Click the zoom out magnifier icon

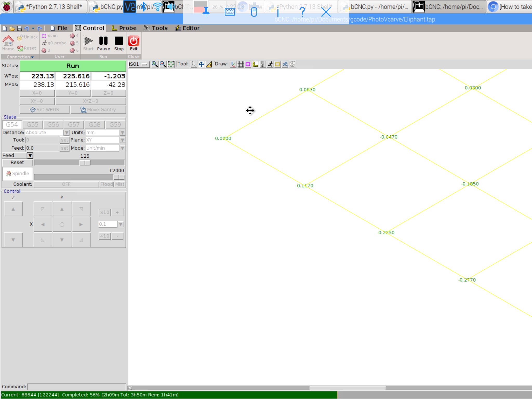pos(163,64)
